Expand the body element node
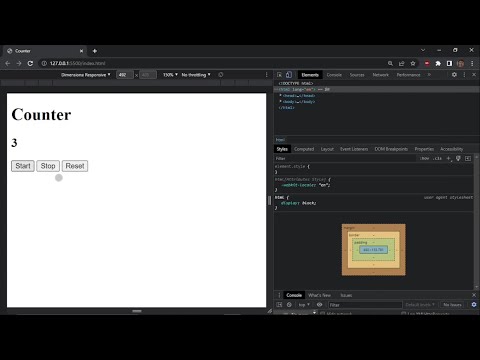This screenshot has width=480, height=360. pyautogui.click(x=281, y=102)
